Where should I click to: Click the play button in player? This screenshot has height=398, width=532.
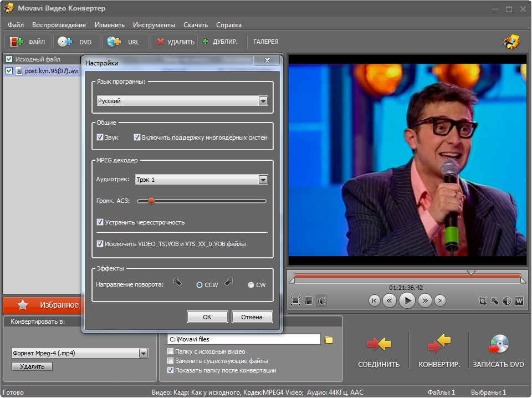(x=407, y=300)
